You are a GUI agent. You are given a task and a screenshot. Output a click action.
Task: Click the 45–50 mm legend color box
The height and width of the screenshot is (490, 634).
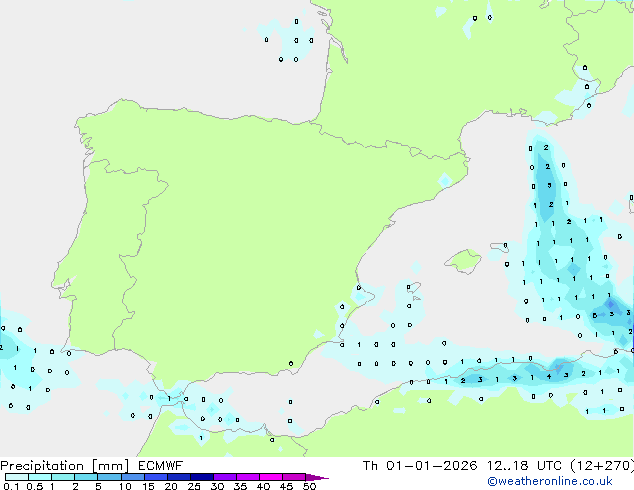coord(294,477)
